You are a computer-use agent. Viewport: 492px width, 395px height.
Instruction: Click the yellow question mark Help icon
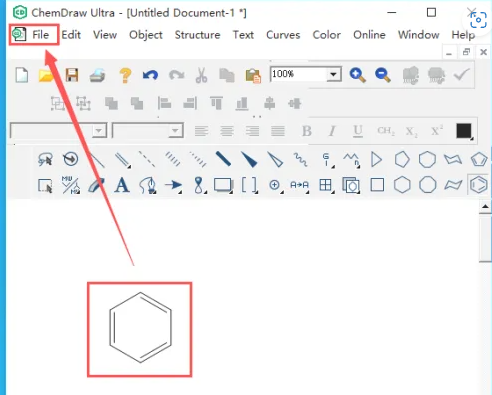(125, 75)
